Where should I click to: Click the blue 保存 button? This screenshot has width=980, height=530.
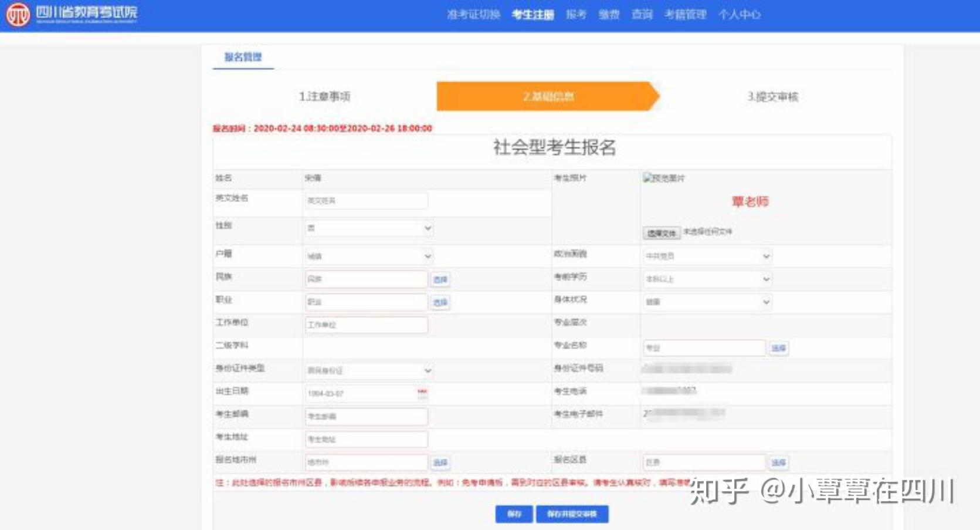(x=514, y=514)
